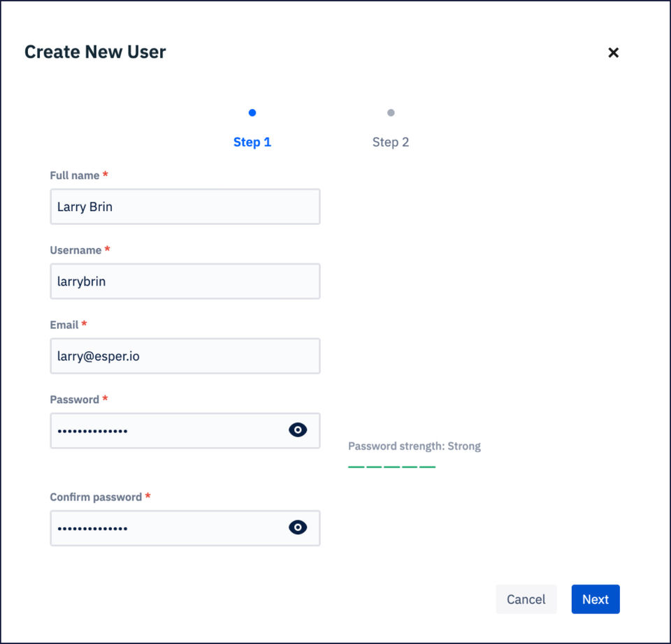Switch to the Step 2 label

point(391,142)
